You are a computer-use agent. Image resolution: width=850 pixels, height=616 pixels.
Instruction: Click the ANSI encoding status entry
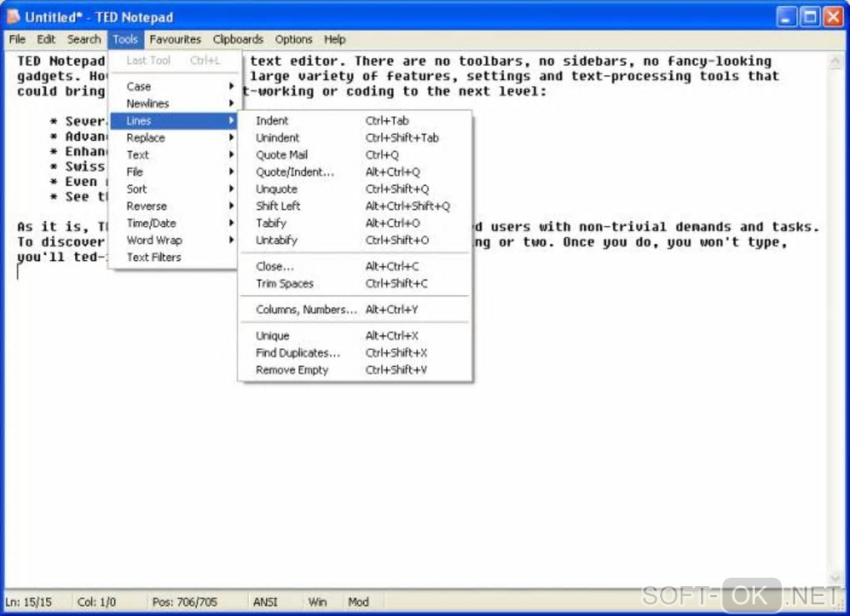(x=265, y=602)
